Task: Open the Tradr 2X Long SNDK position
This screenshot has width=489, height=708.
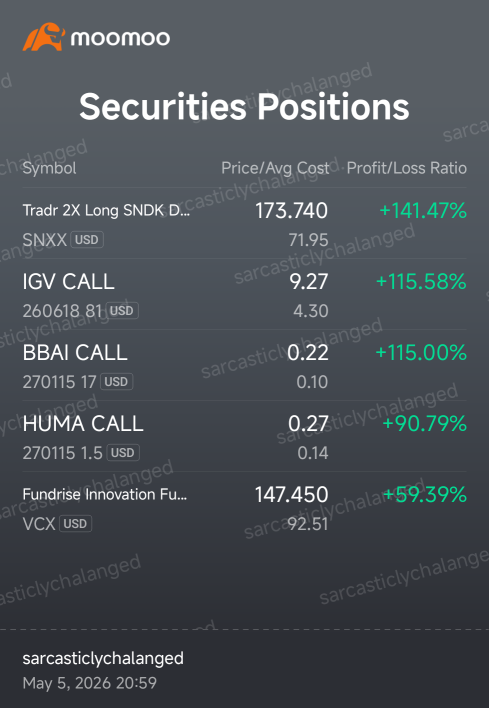Action: 244,224
